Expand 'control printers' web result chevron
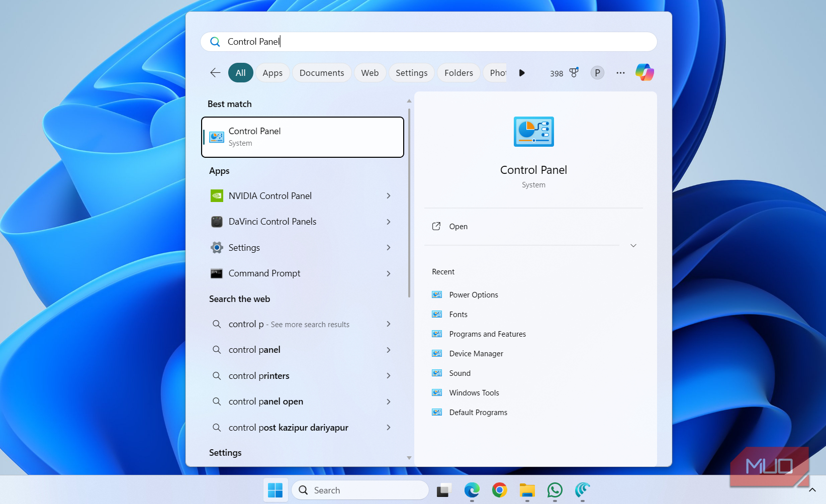 coord(389,376)
